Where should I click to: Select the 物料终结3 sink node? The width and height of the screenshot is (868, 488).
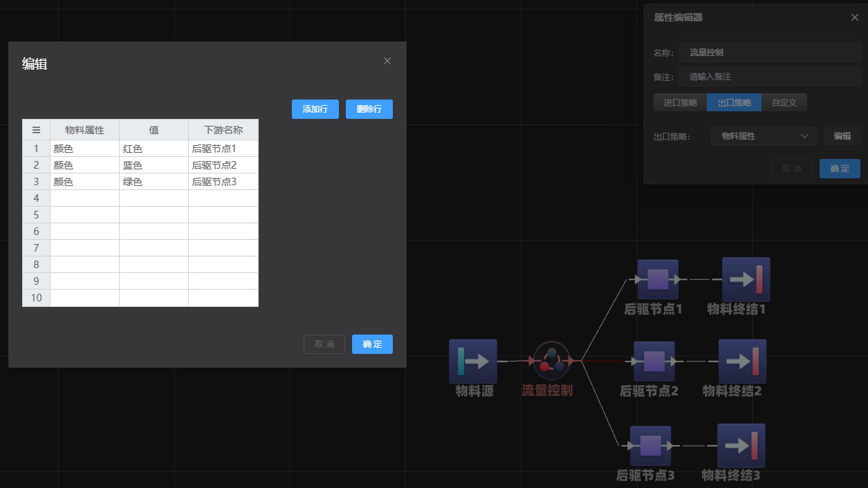[741, 446]
